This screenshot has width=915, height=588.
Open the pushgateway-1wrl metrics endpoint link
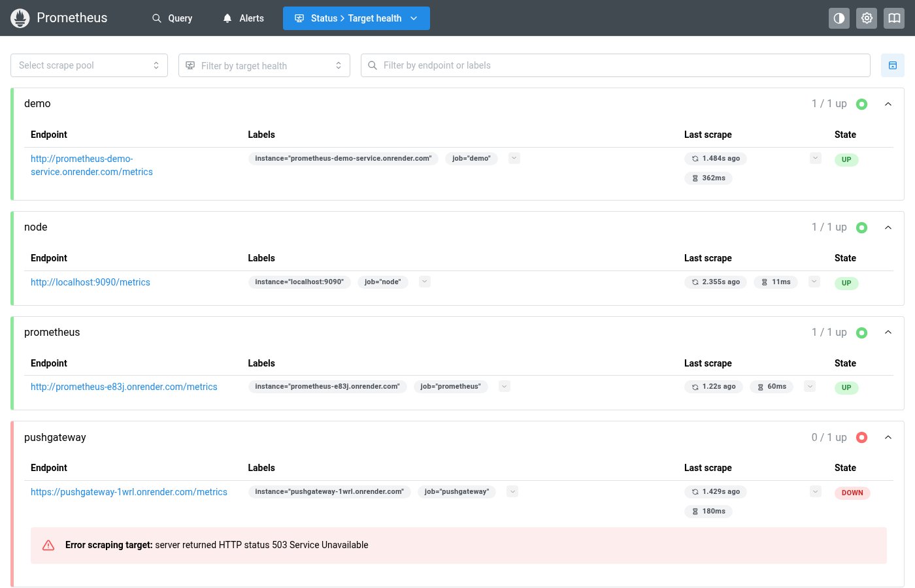pos(129,492)
